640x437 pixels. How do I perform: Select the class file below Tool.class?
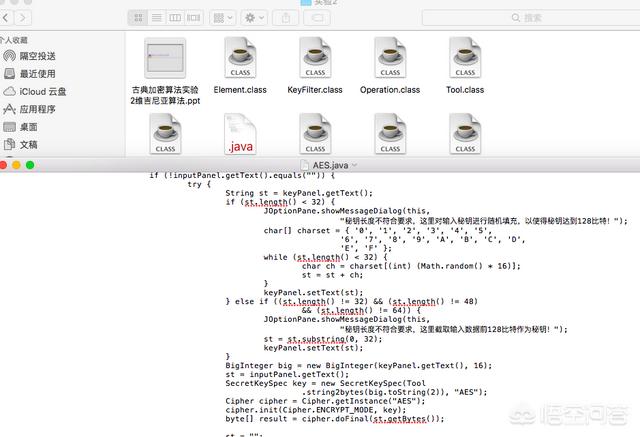[x=465, y=134]
